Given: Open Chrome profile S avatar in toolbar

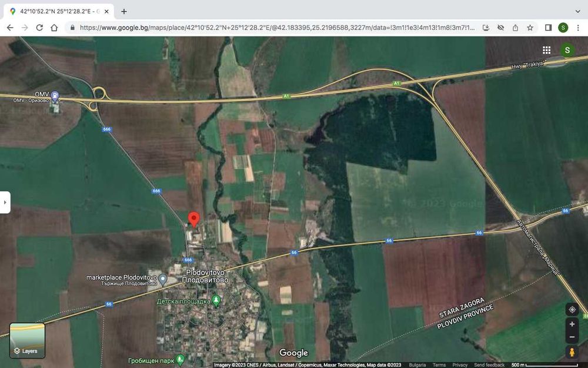Looking at the screenshot, I should click(x=563, y=28).
